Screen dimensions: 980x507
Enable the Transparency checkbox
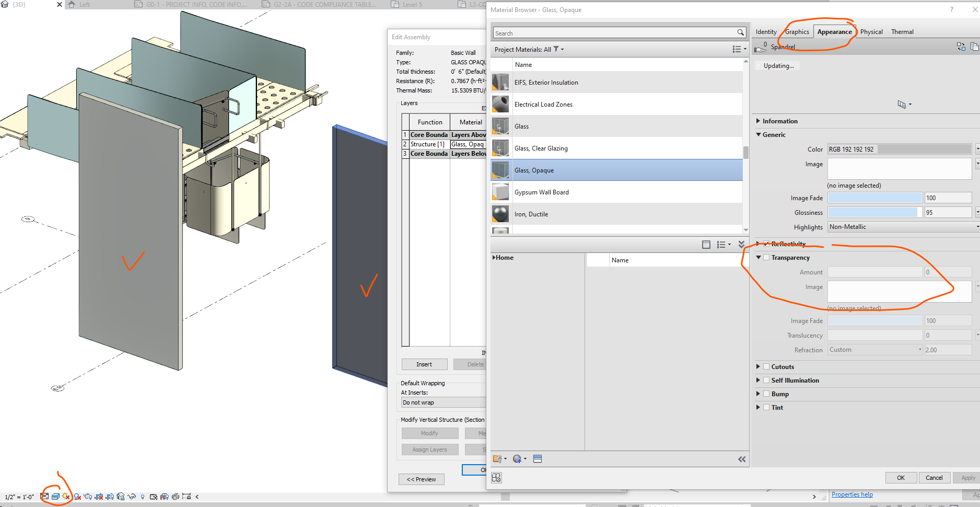click(x=766, y=257)
